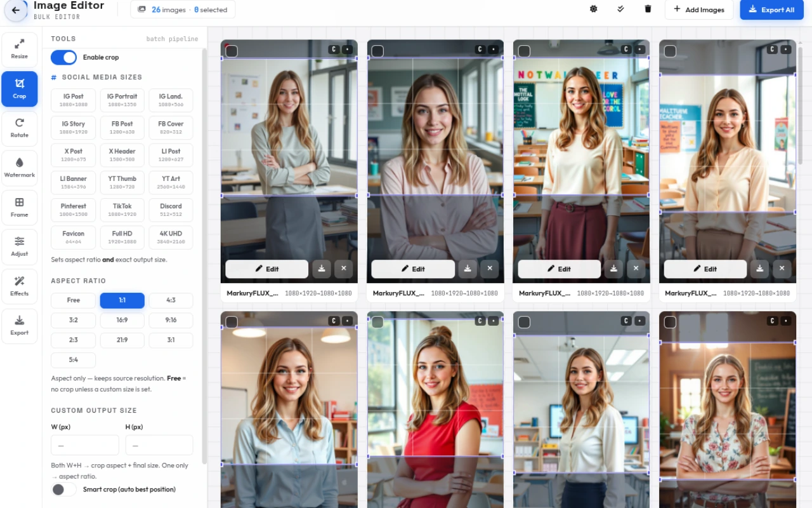
Task: Apply the TikTok preset
Action: pos(122,210)
